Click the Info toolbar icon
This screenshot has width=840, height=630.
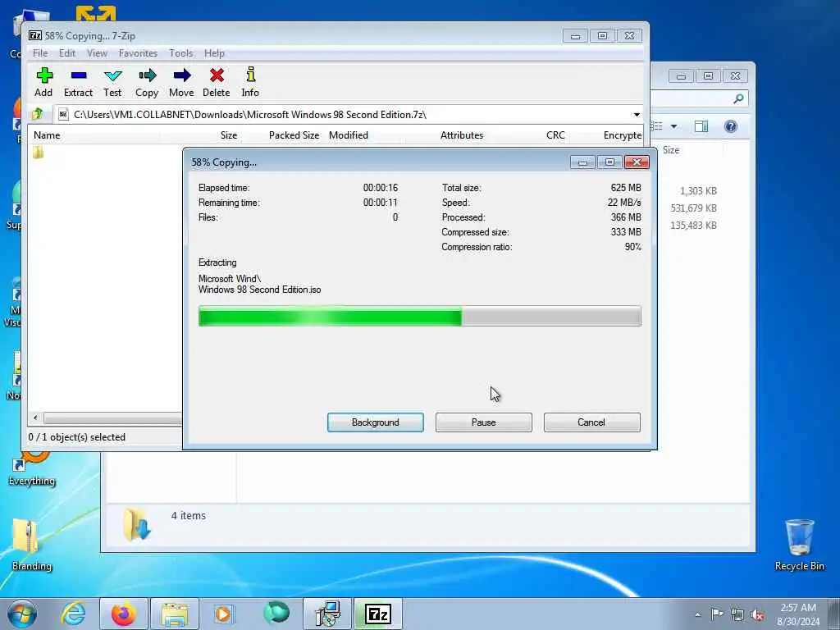(250, 82)
